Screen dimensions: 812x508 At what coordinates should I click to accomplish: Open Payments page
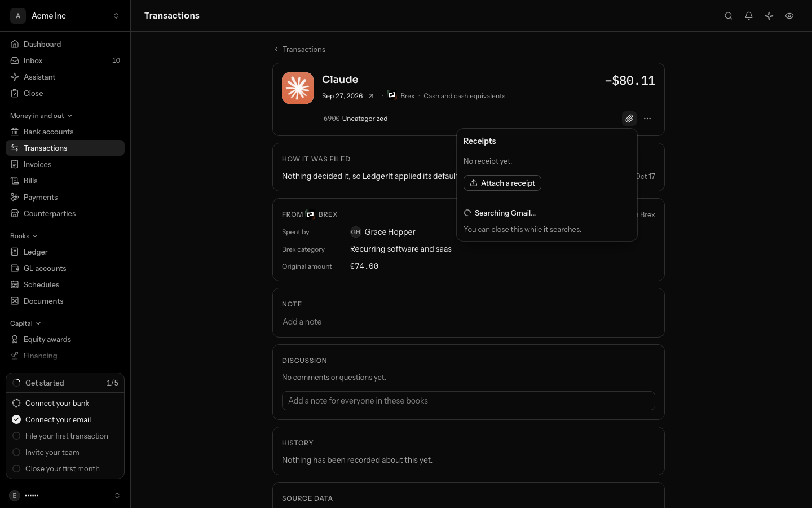click(x=65, y=197)
